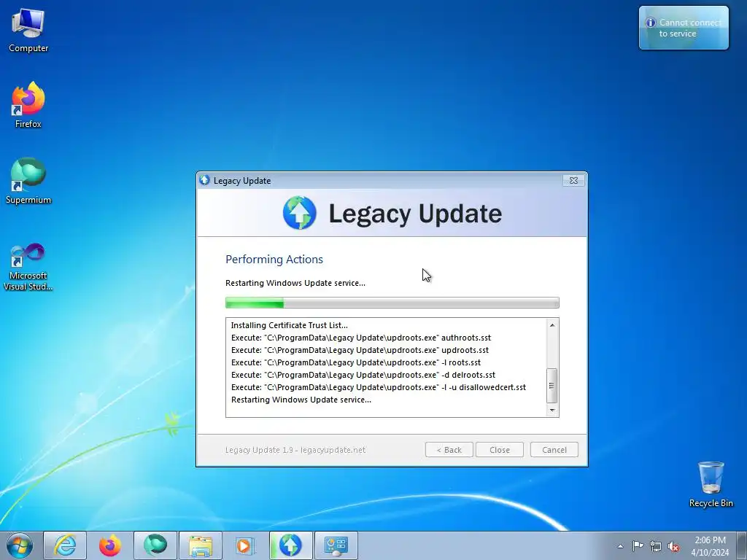The height and width of the screenshot is (560, 747).
Task: Click the log scrollbar up arrow
Action: click(x=552, y=325)
